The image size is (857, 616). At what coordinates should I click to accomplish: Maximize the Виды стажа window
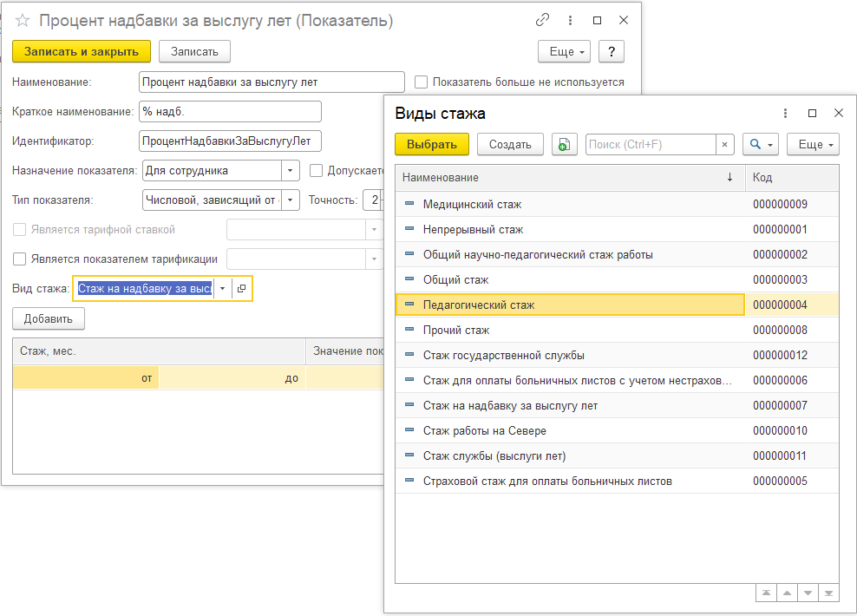tap(812, 113)
